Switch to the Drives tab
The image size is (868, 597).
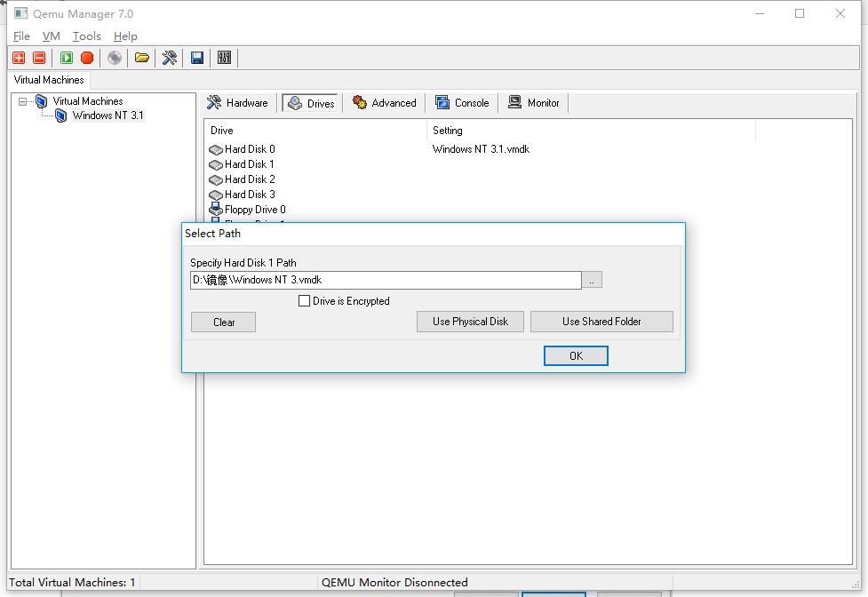pyautogui.click(x=310, y=103)
